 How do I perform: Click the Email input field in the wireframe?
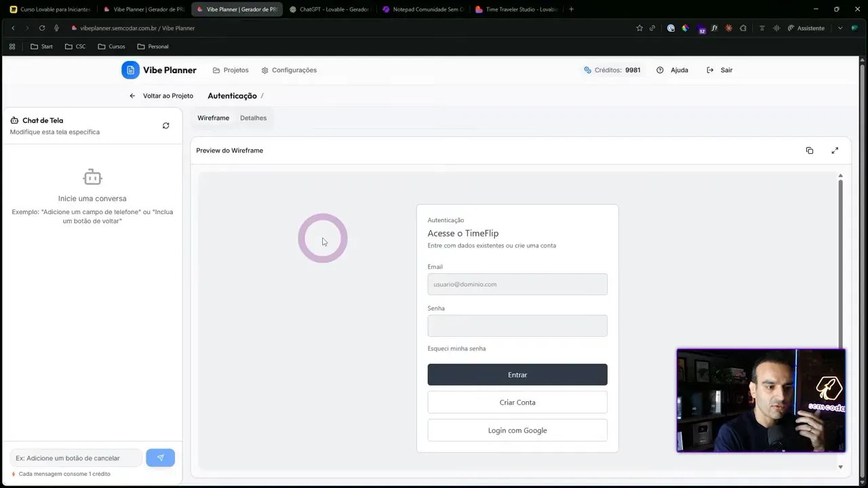(x=517, y=284)
